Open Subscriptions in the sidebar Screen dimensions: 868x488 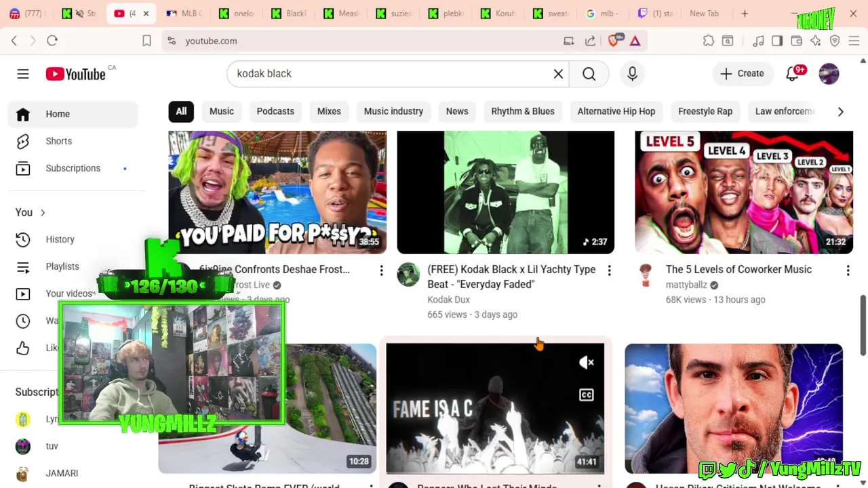(73, 168)
